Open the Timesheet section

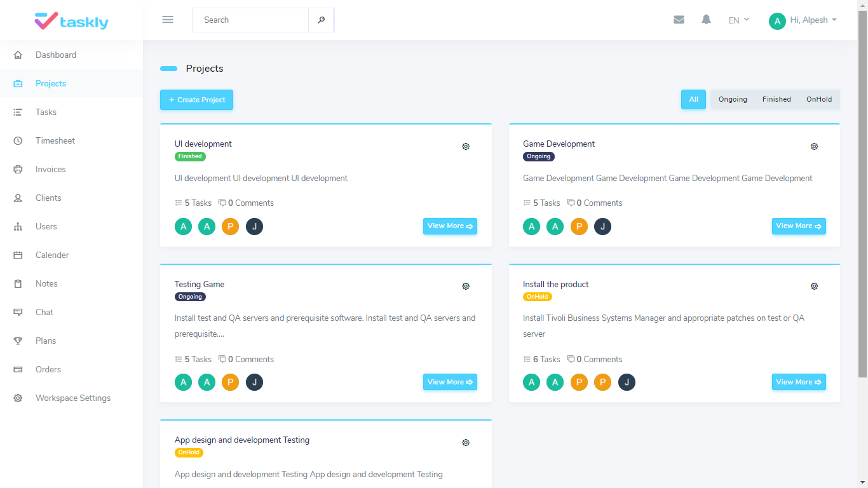56,140
